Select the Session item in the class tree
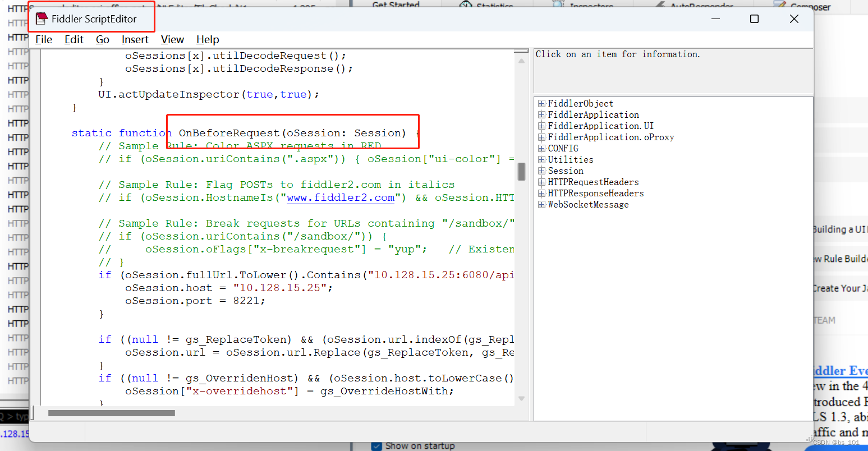Viewport: 868px width, 451px height. 566,171
